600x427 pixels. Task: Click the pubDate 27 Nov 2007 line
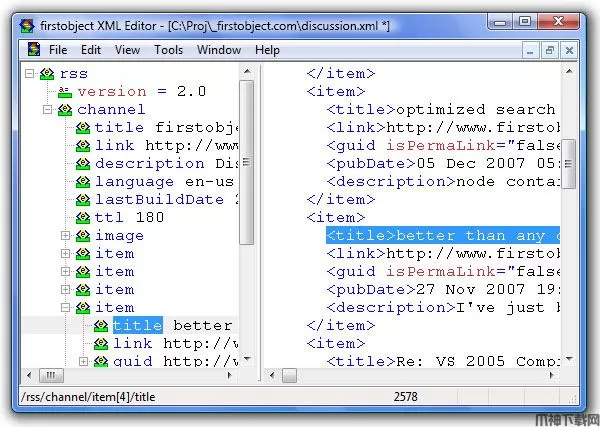click(443, 290)
